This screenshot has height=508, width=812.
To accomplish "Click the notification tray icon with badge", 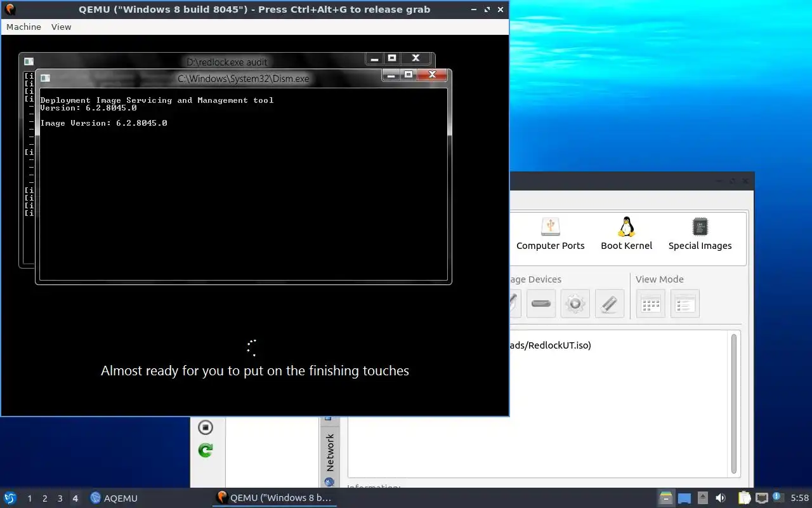I will pyautogui.click(x=778, y=498).
